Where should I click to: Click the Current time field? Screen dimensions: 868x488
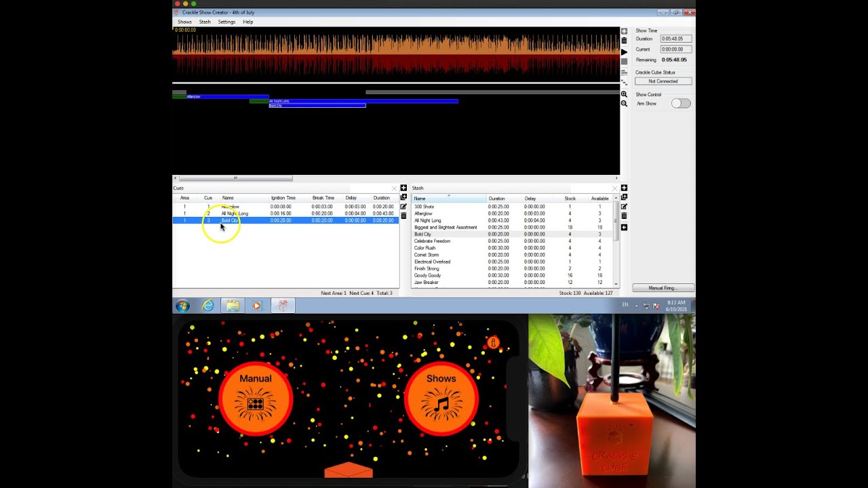pos(676,49)
